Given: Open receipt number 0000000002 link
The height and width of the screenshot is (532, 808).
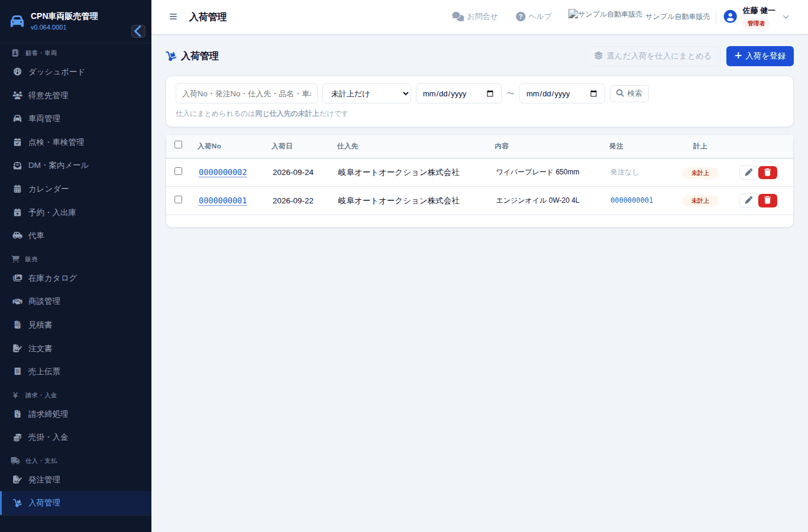Looking at the screenshot, I should [x=223, y=173].
